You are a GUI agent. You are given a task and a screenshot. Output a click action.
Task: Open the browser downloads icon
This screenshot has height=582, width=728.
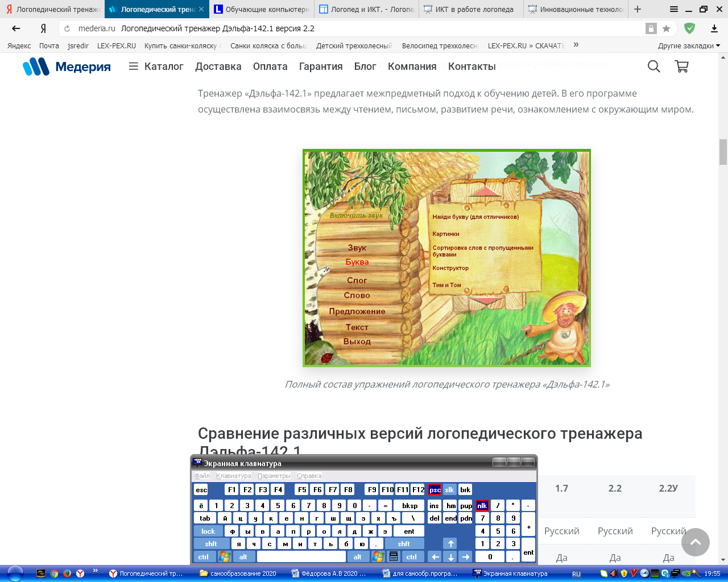tap(714, 28)
